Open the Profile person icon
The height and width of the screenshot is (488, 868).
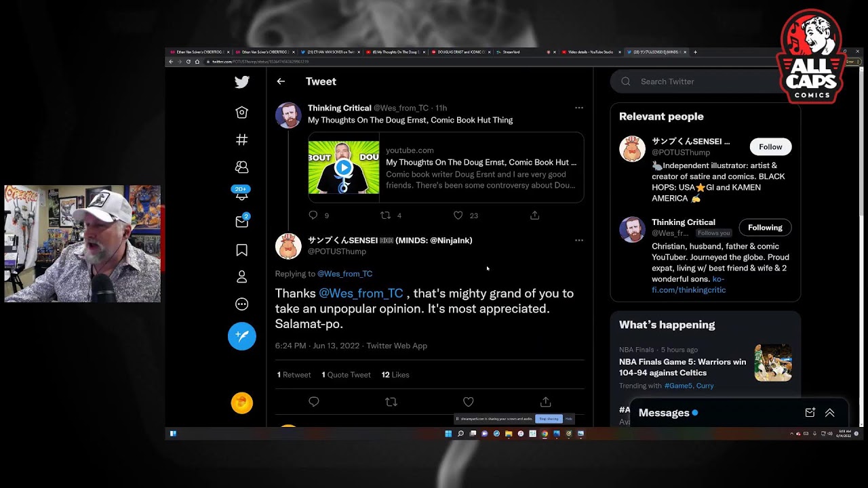[x=241, y=277]
